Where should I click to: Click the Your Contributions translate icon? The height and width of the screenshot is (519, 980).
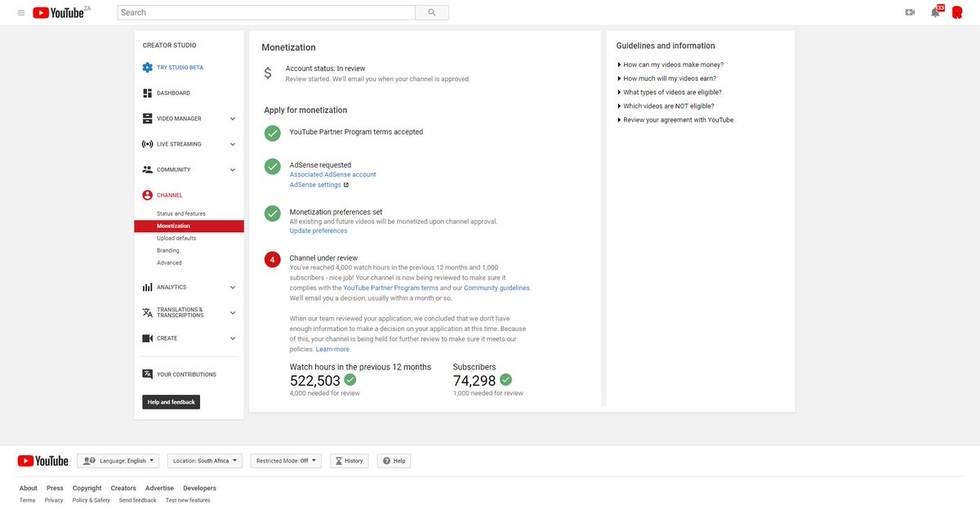[147, 374]
